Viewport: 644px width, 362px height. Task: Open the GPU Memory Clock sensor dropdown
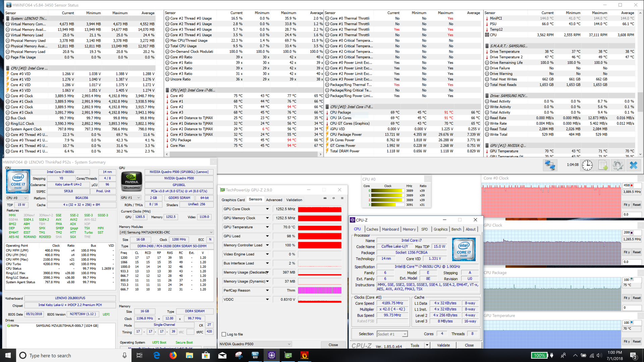(x=267, y=218)
